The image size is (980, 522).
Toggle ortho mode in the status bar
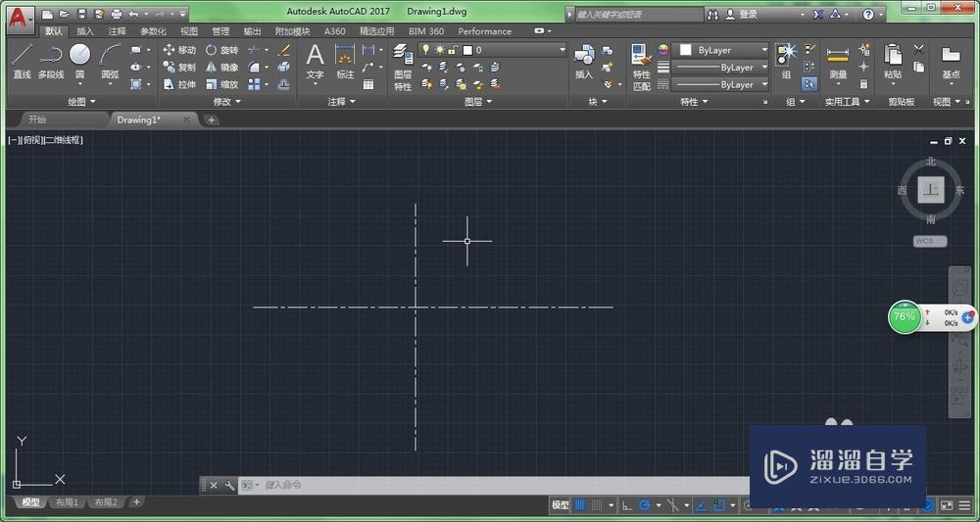click(x=626, y=505)
